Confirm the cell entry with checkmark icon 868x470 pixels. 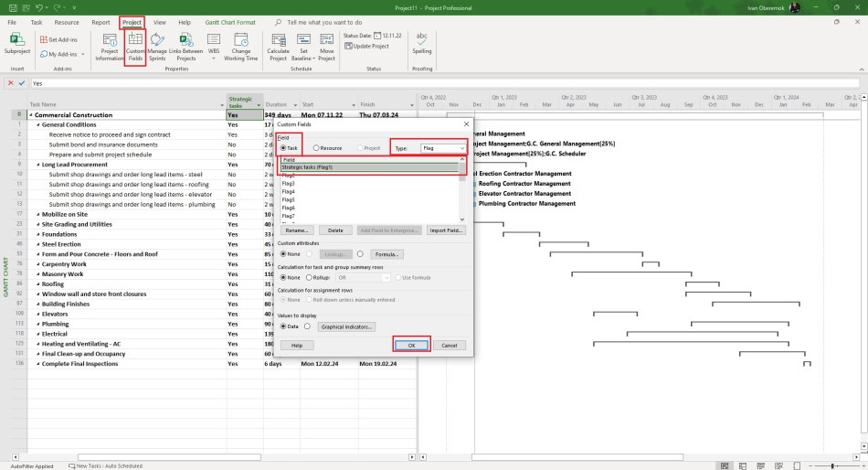coord(22,83)
